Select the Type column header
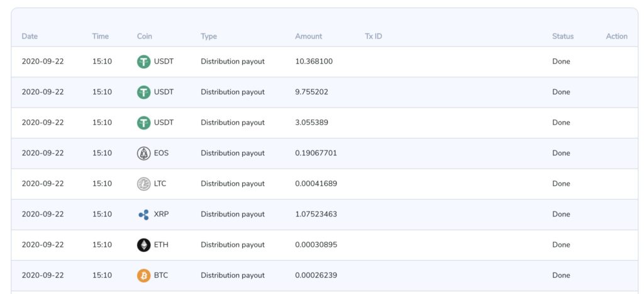644x294 pixels. click(x=209, y=37)
